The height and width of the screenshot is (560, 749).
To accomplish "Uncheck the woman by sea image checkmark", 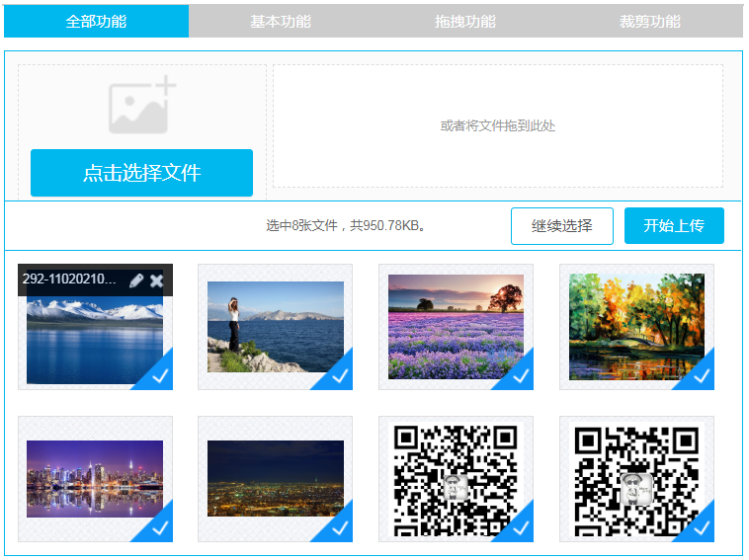I will [339, 376].
